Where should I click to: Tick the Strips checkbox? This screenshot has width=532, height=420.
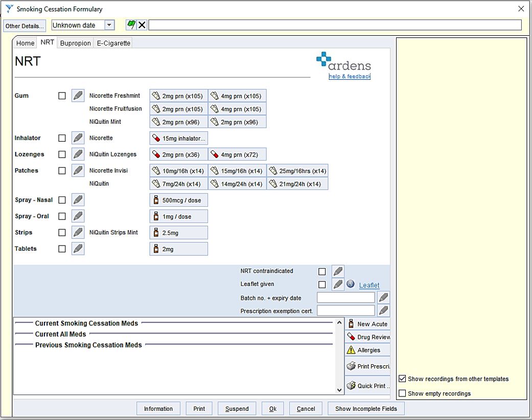(62, 233)
